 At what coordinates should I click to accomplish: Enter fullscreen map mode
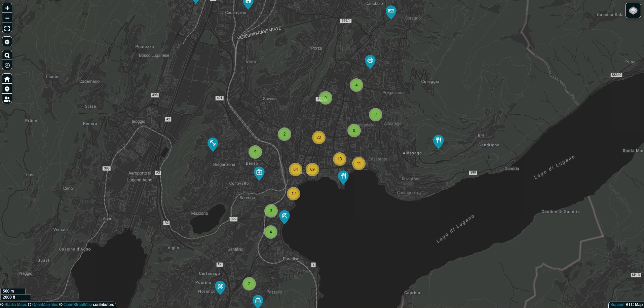[x=7, y=28]
